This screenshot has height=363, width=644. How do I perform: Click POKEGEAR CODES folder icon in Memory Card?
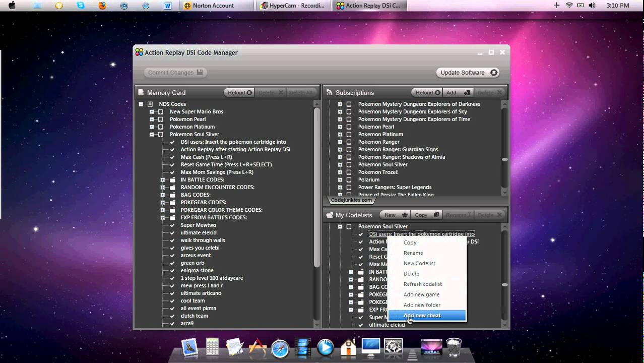click(172, 202)
